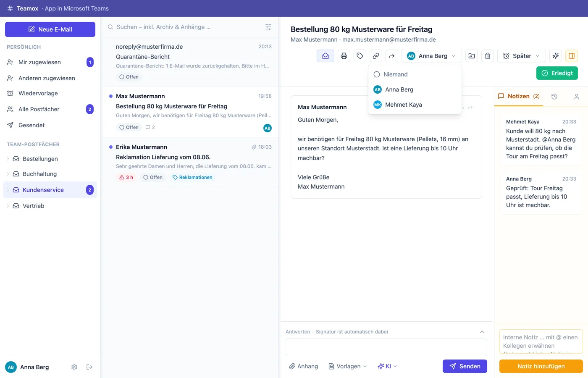Delete conversation with the trash icon

tap(488, 56)
